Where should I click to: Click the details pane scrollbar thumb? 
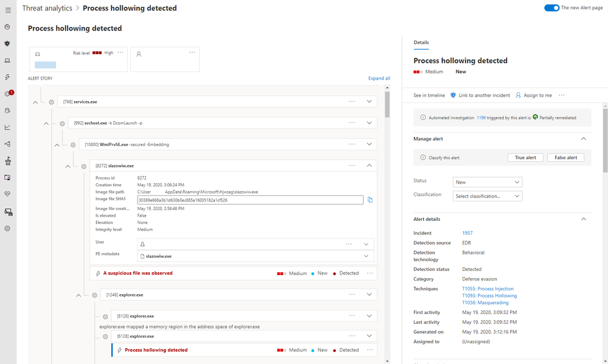pyautogui.click(x=606, y=141)
